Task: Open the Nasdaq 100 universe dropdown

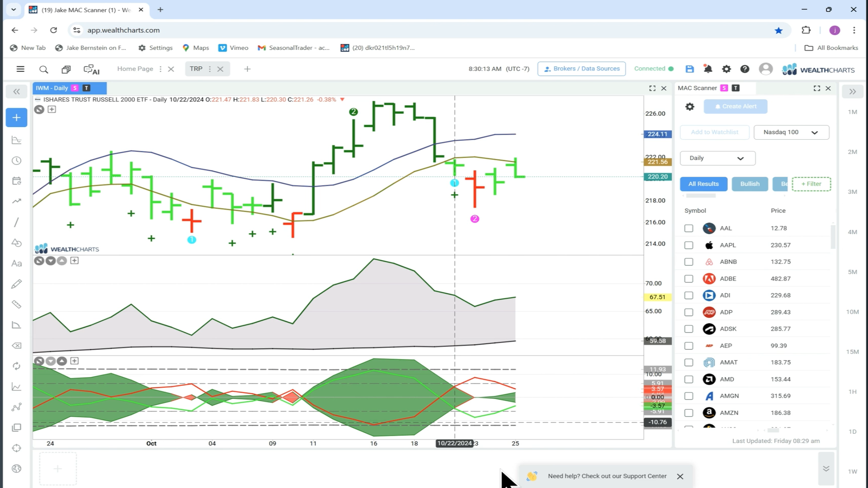Action: click(791, 132)
